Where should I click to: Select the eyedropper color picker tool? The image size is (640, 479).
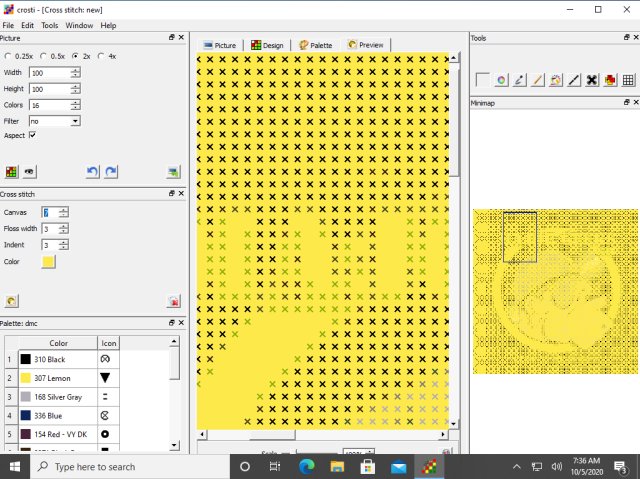click(x=519, y=80)
